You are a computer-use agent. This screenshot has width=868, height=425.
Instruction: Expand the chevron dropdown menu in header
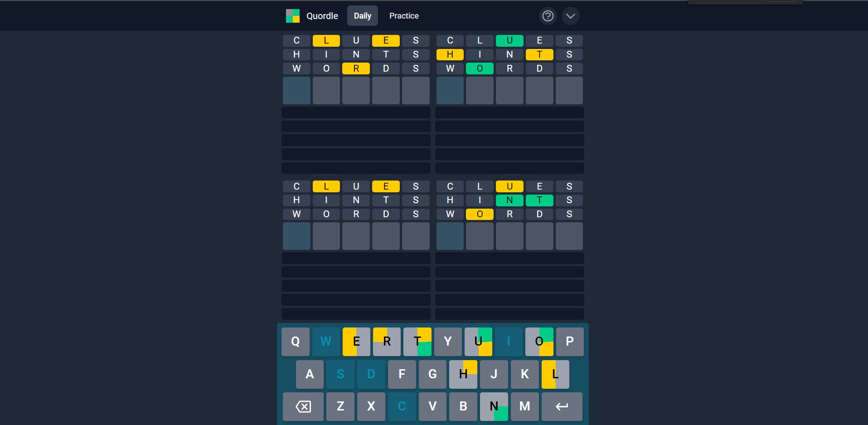click(x=570, y=16)
